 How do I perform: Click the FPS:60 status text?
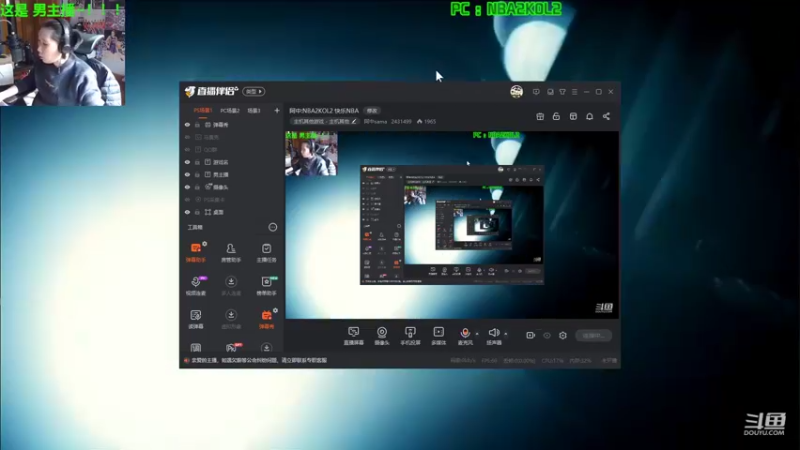pos(489,361)
